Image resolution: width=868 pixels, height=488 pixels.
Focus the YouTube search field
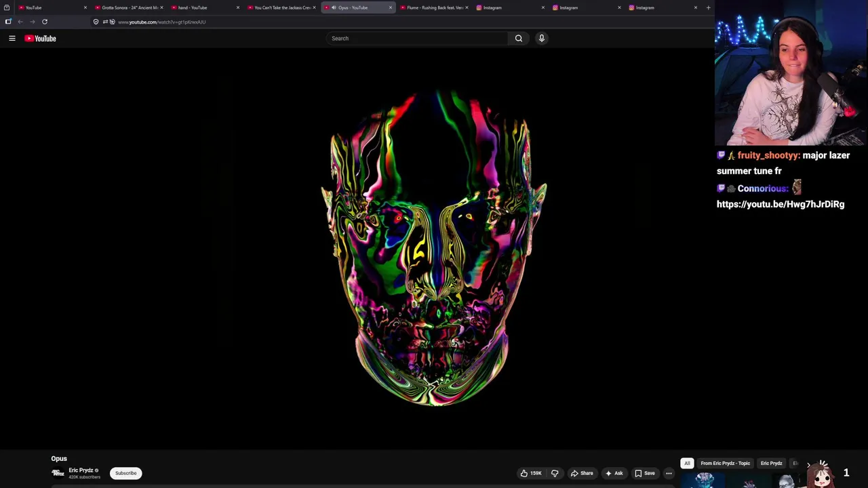(x=417, y=39)
